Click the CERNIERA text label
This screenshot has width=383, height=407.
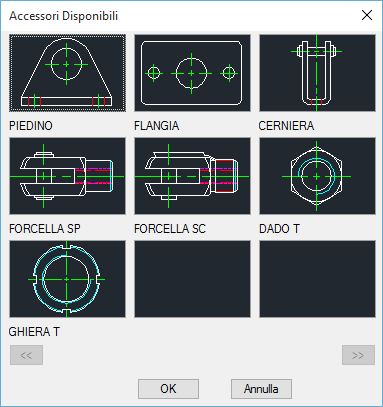pos(286,126)
